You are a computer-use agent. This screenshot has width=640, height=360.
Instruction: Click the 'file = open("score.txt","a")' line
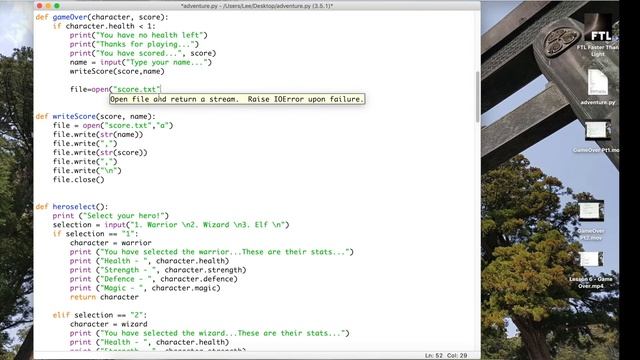tap(113, 125)
